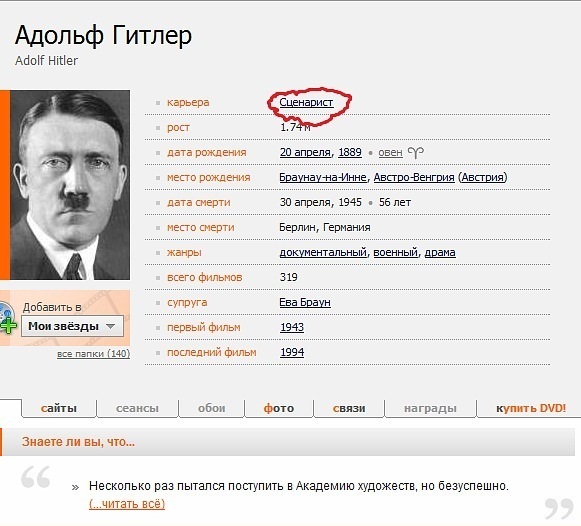
Task: Click the Aries zodiac symbol icon
Action: (x=415, y=152)
